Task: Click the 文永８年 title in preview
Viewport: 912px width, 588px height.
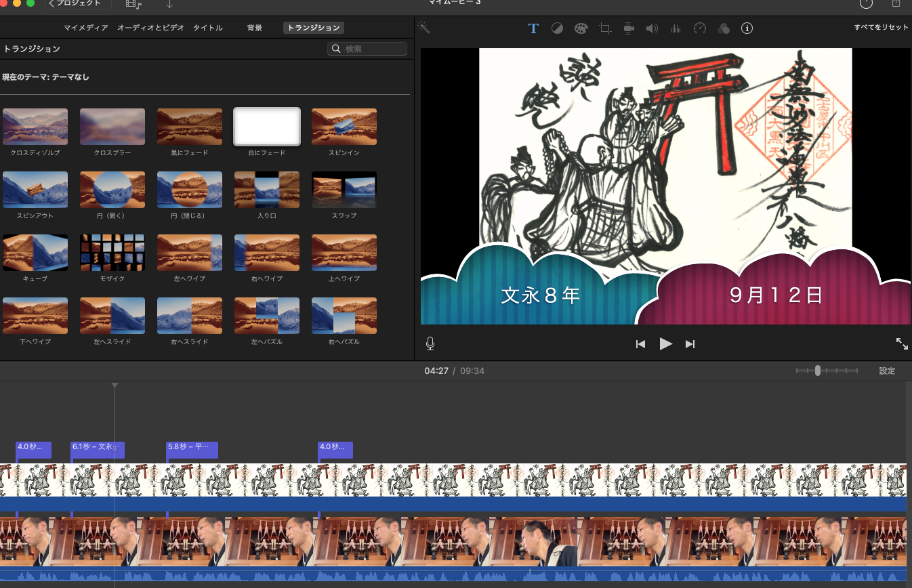Action: [x=541, y=295]
